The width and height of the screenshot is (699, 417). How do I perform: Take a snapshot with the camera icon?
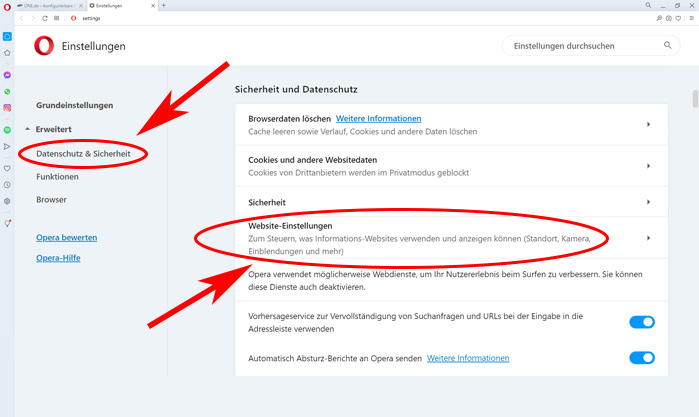(x=669, y=18)
